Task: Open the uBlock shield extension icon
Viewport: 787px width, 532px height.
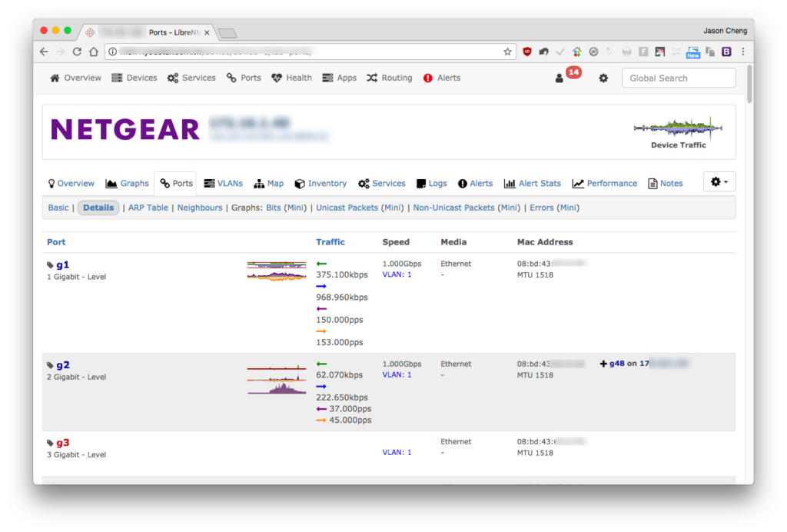Action: coord(527,52)
